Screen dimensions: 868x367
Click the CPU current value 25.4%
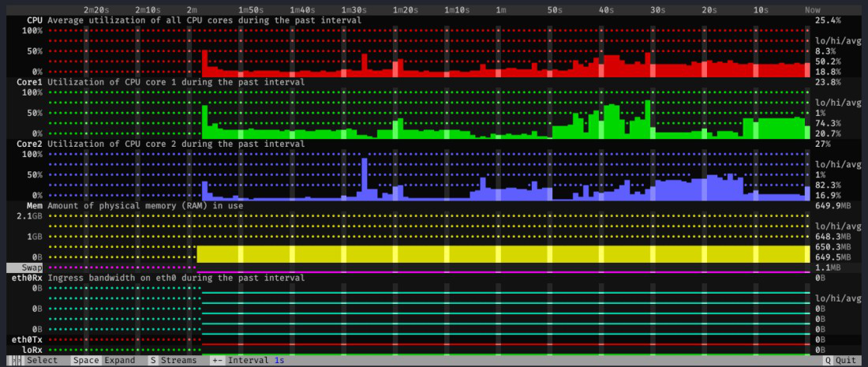(828, 21)
